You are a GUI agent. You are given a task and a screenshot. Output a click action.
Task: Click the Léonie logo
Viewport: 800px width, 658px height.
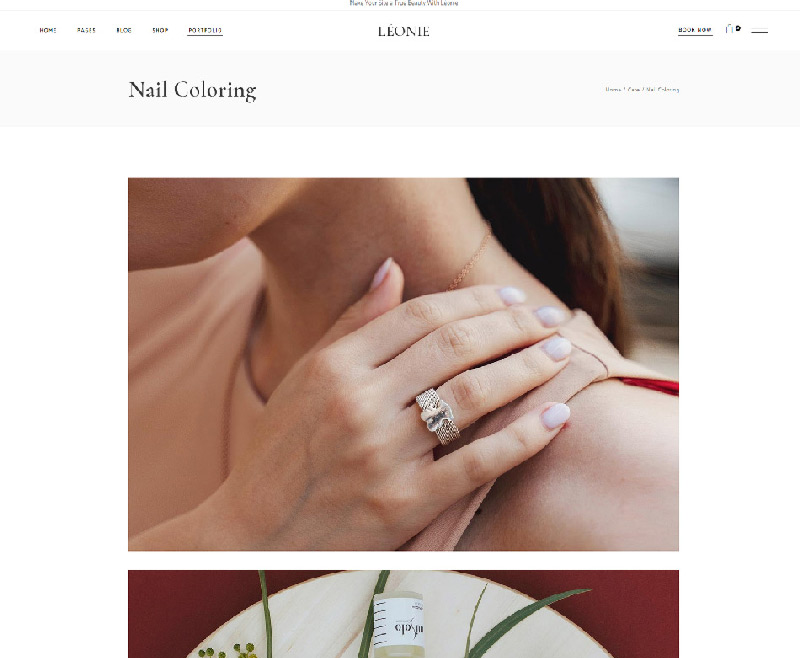403,31
